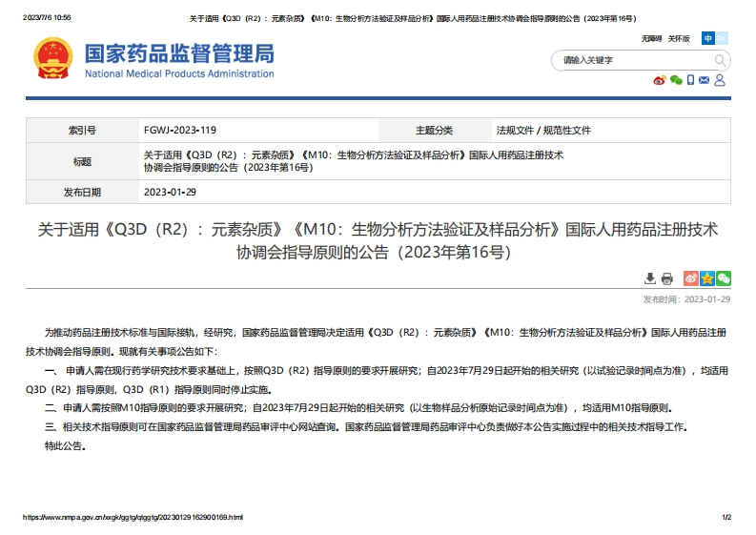Print the page using printer icon
This screenshot has height=535, width=756.
[667, 278]
